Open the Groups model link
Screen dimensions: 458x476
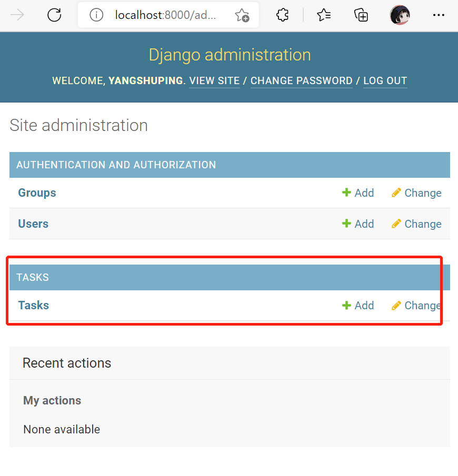pyautogui.click(x=37, y=193)
